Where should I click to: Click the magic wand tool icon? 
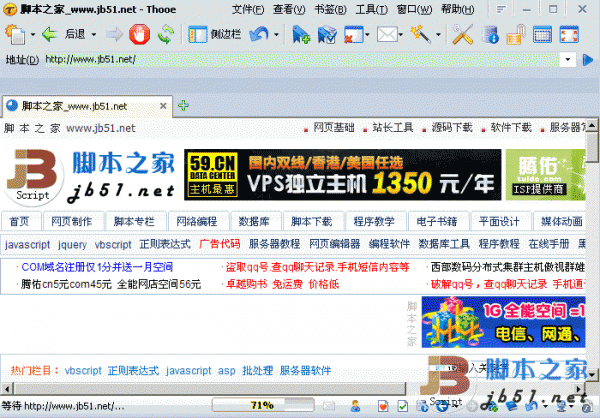(x=421, y=34)
